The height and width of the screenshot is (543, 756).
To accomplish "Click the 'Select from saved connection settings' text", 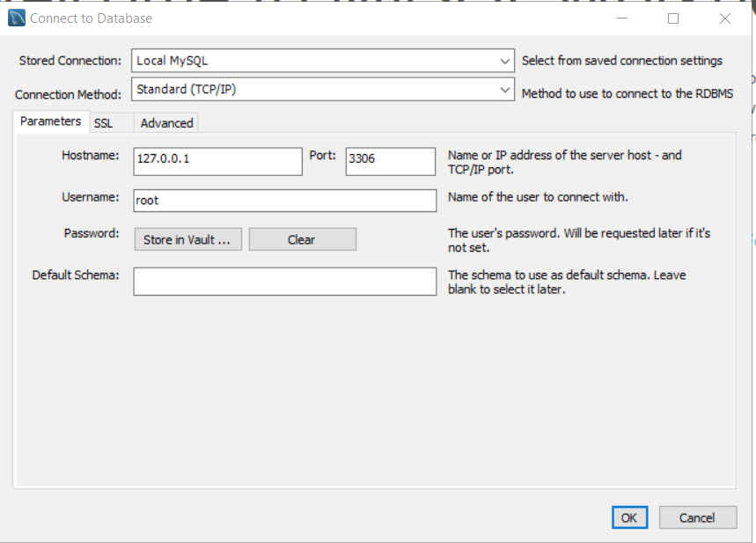I will click(622, 61).
